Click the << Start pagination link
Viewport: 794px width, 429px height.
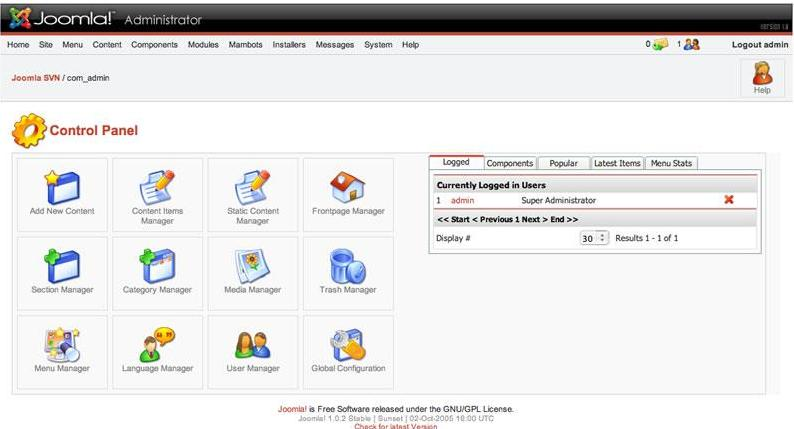(454, 219)
